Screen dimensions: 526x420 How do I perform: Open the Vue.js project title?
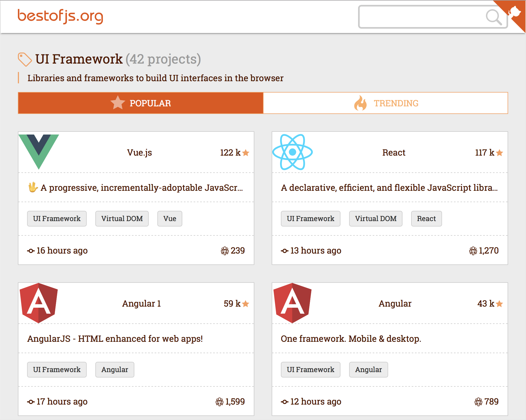(x=139, y=153)
